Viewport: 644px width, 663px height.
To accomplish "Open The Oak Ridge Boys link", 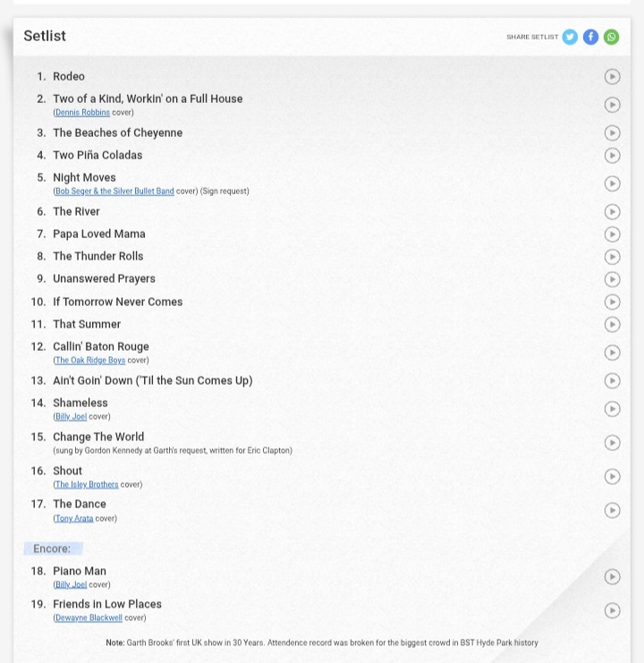I will pyautogui.click(x=90, y=361).
